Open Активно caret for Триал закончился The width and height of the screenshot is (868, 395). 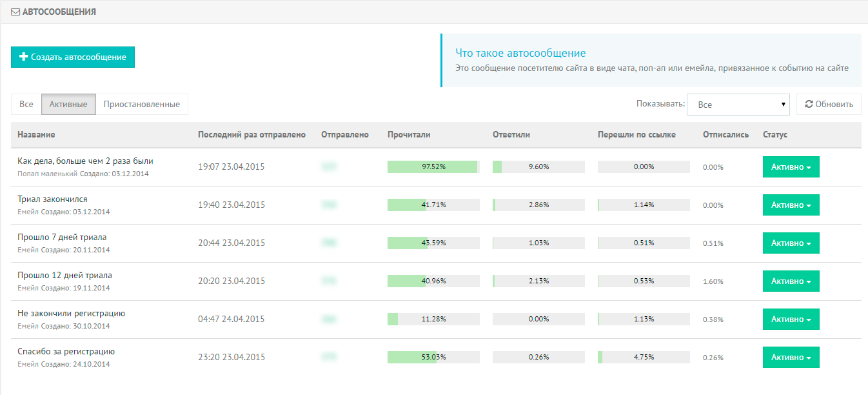[x=809, y=205]
